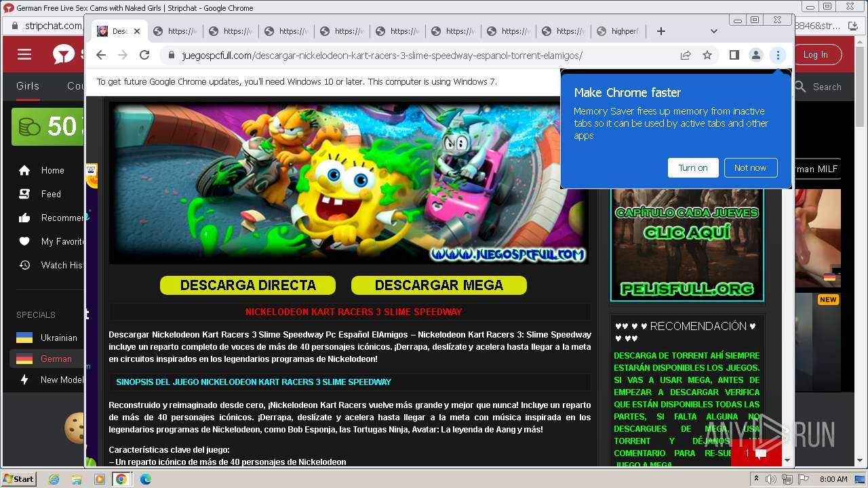Screen dimensions: 868x488
Task: Dismiss Memory Saver with Not now
Action: pyautogui.click(x=750, y=167)
